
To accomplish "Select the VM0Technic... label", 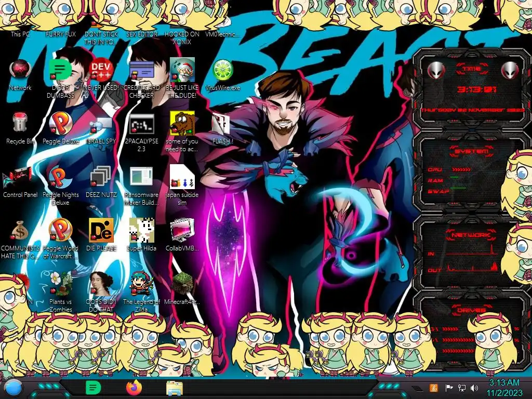I will click(x=222, y=34).
